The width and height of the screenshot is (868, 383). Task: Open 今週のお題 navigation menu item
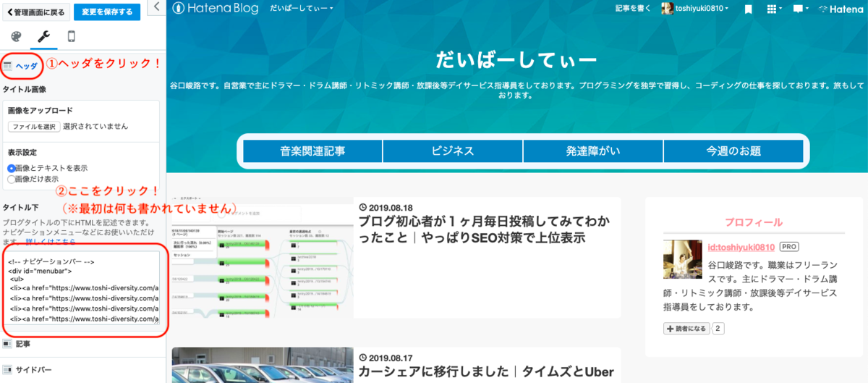[733, 151]
